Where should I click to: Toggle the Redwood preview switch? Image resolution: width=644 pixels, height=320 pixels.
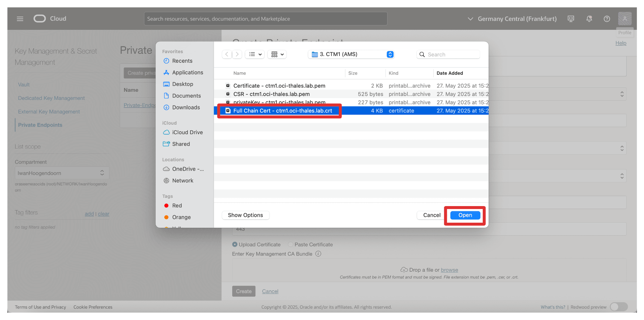click(619, 307)
